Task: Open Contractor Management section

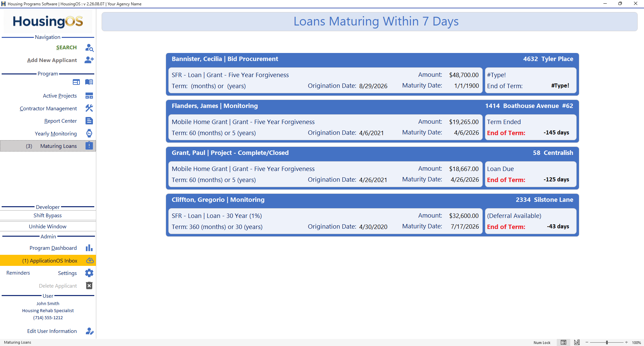Action: (x=48, y=109)
